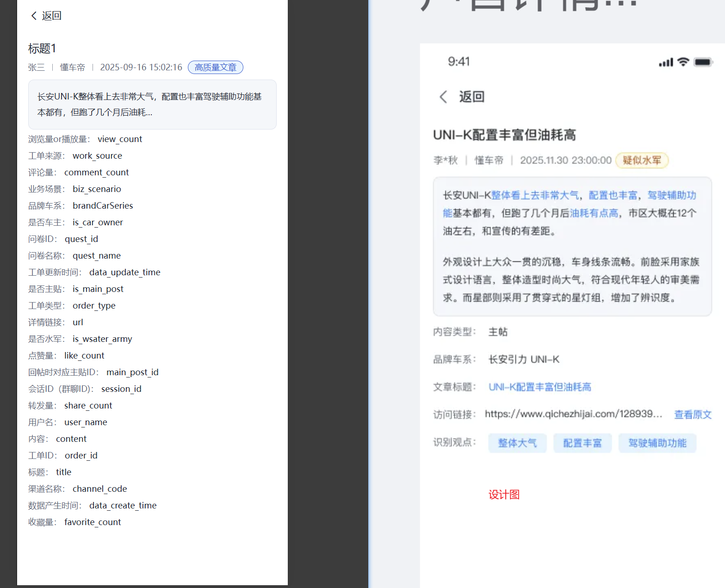Viewport: 725px width, 588px height.
Task: Click the quest_name value
Action: click(97, 256)
